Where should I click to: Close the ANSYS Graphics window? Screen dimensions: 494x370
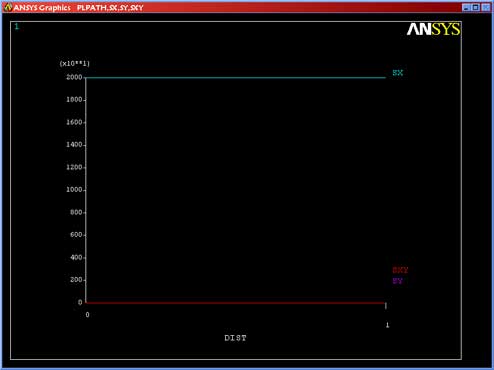[486, 7]
